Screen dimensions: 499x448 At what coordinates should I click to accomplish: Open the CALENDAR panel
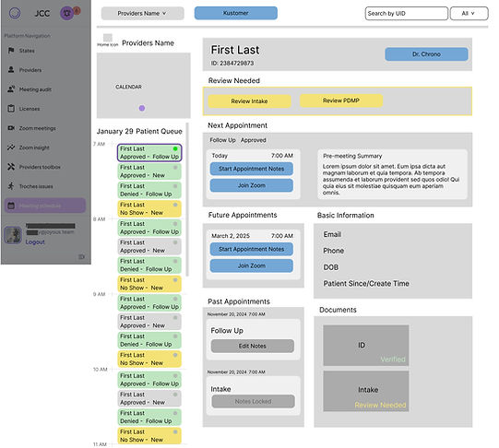tap(144, 86)
